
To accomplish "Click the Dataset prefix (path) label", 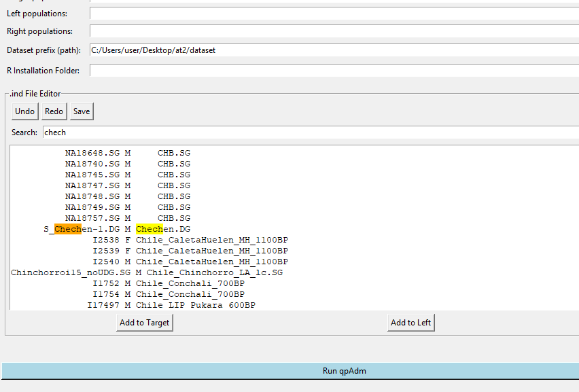I will coord(43,50).
